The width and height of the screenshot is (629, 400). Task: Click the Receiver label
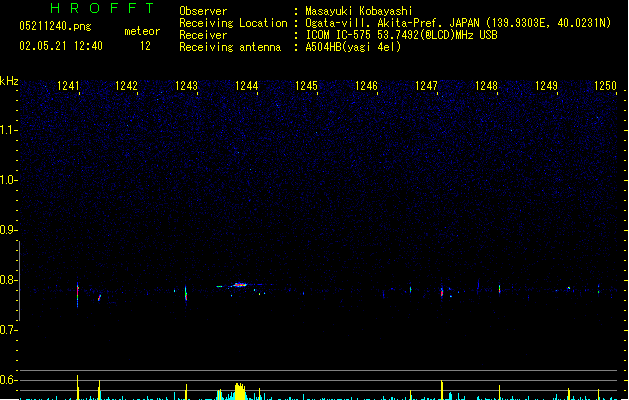pyautogui.click(x=203, y=35)
